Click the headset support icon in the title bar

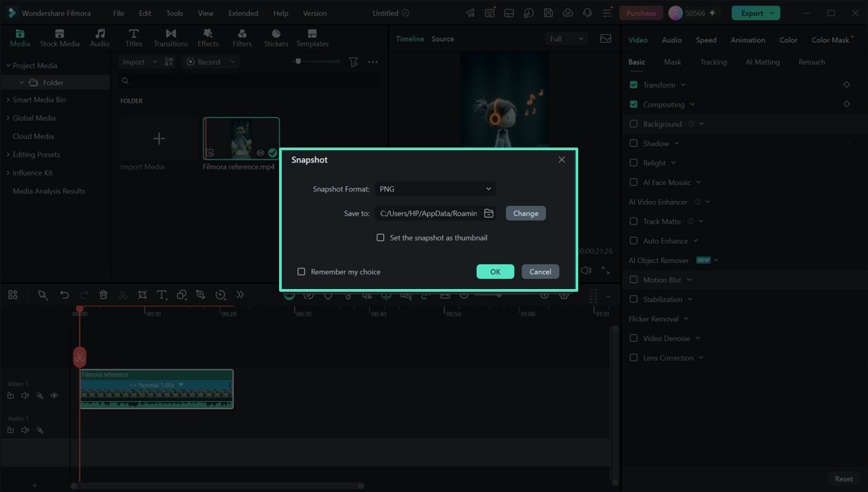(x=587, y=13)
